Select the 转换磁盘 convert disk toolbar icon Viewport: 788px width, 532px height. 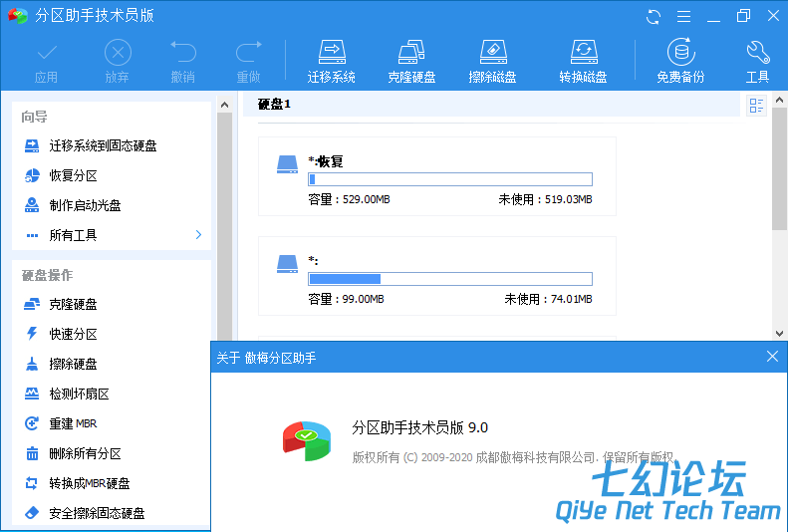coord(583,61)
